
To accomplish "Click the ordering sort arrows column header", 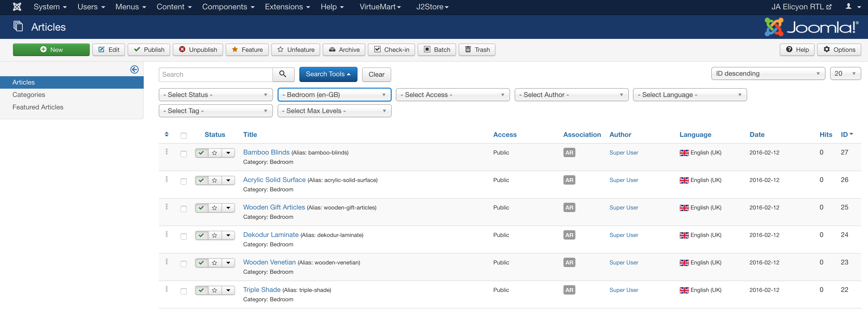I will (x=167, y=134).
